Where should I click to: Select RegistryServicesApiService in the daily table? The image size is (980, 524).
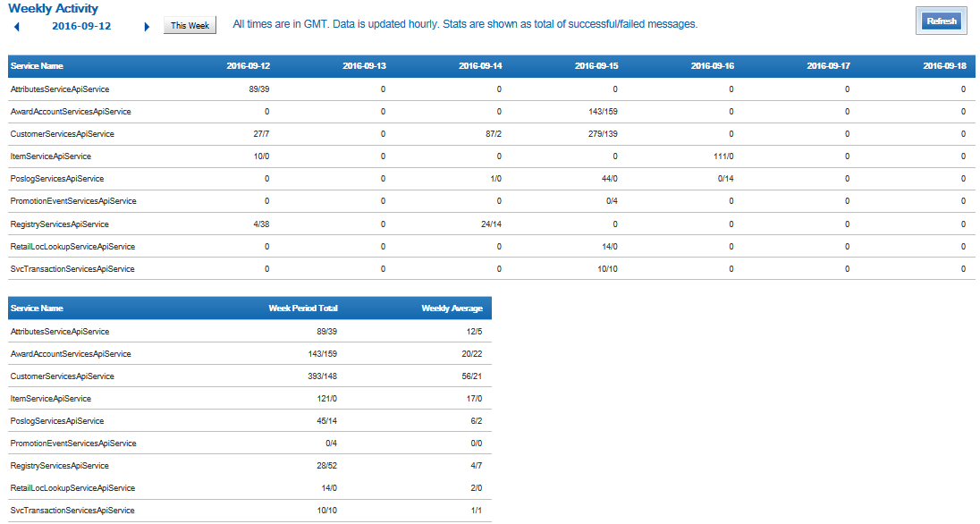59,224
